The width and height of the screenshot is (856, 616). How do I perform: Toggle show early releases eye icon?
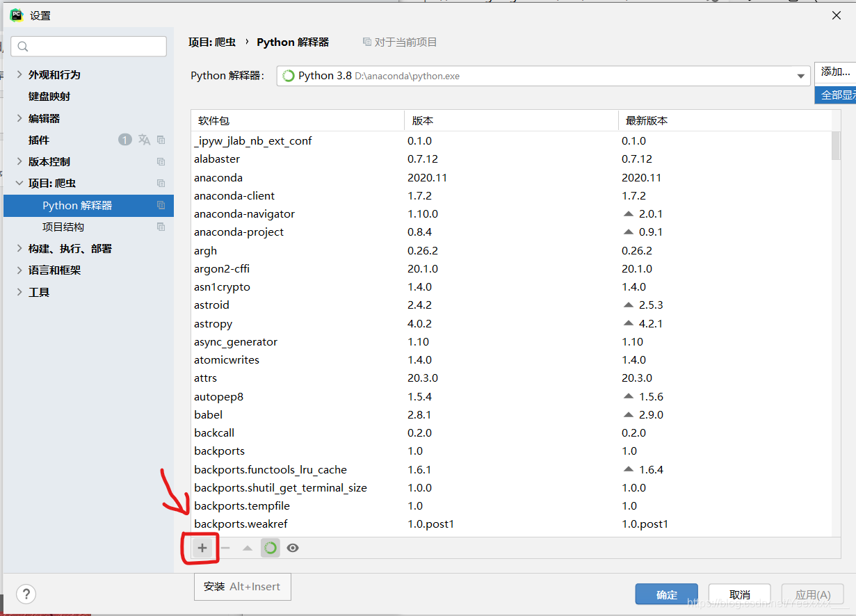(x=293, y=548)
